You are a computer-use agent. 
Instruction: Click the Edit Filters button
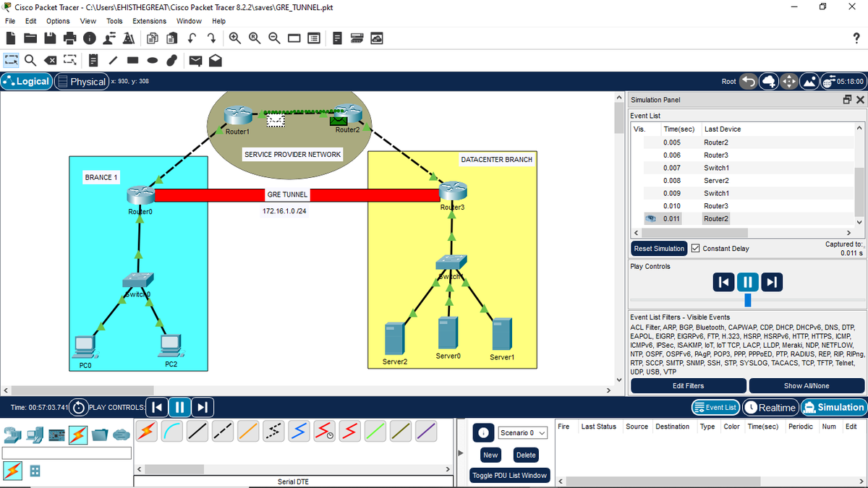[688, 386]
